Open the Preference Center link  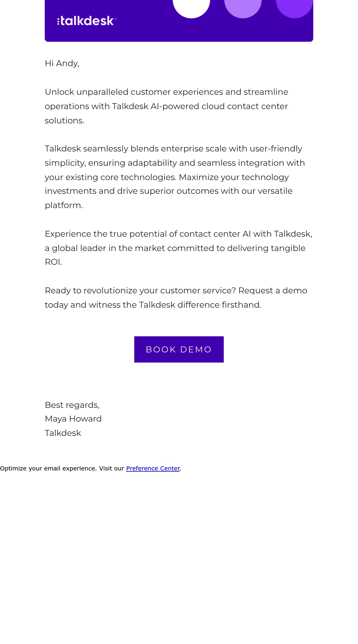coord(153,468)
